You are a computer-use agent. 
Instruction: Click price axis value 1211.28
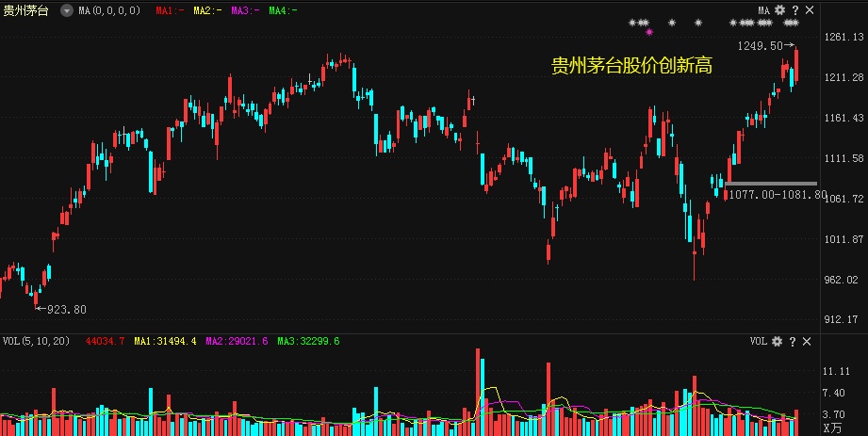[843, 77]
